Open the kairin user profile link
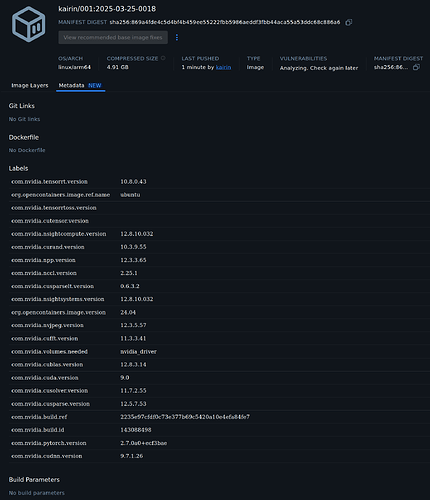This screenshot has height=500, width=430. (223, 67)
